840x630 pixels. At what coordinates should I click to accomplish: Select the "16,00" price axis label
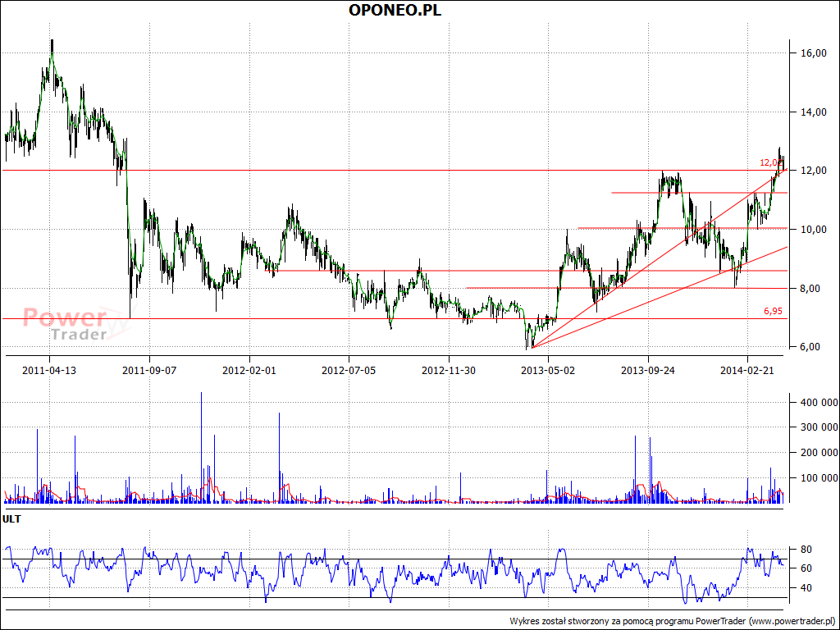815,53
